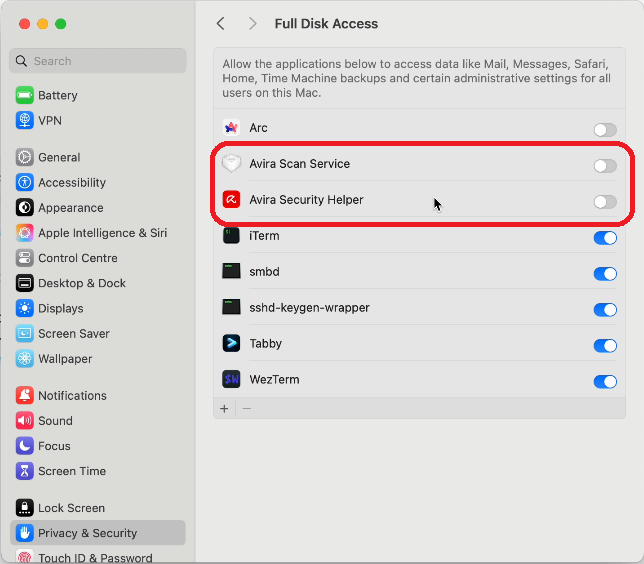Open the Notifications settings pane
The height and width of the screenshot is (564, 644).
click(98, 396)
